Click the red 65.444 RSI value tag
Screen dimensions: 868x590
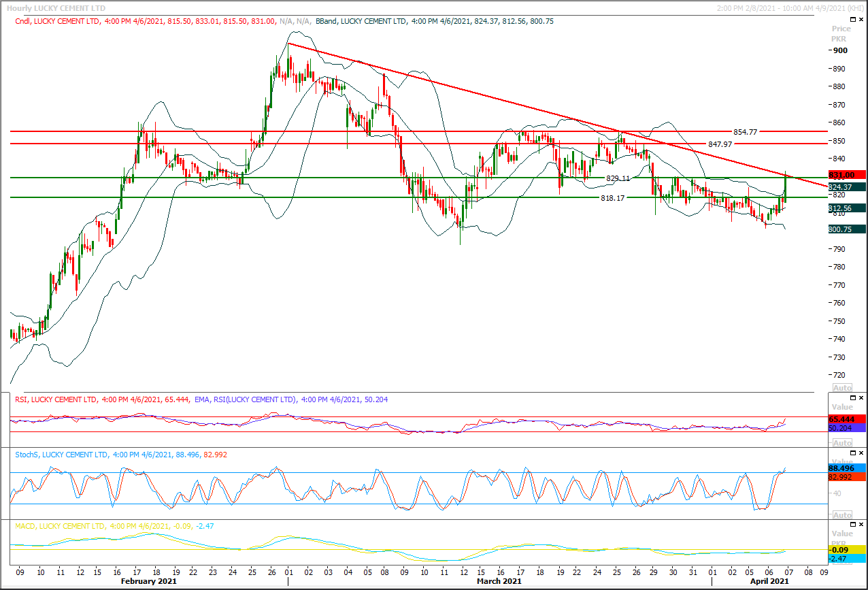click(x=847, y=419)
